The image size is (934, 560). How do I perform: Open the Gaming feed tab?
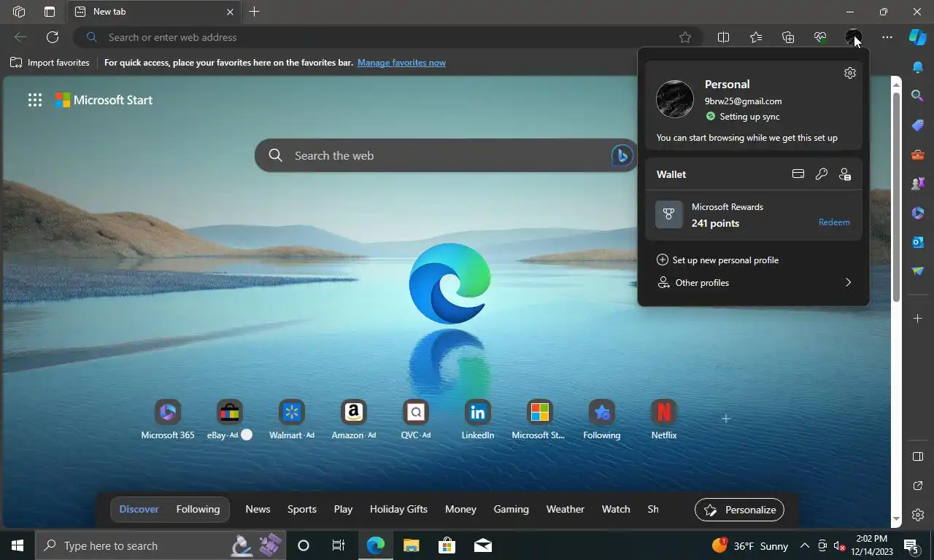[511, 510]
